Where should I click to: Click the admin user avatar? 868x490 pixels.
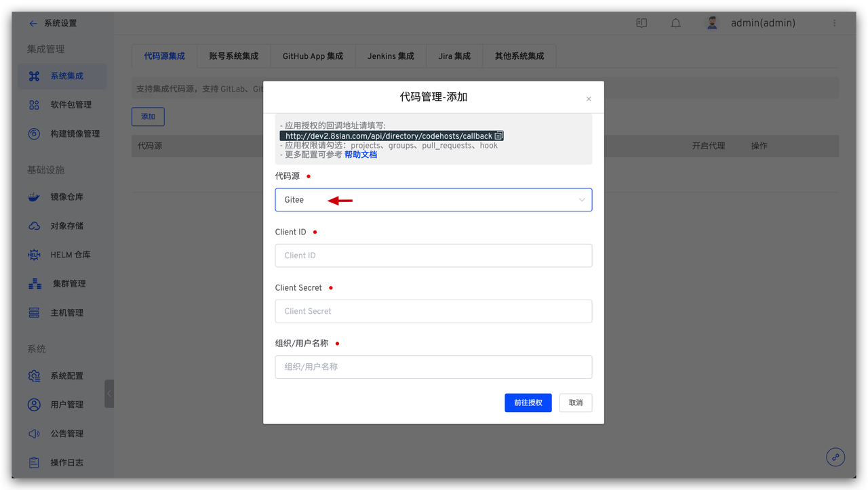click(x=712, y=23)
